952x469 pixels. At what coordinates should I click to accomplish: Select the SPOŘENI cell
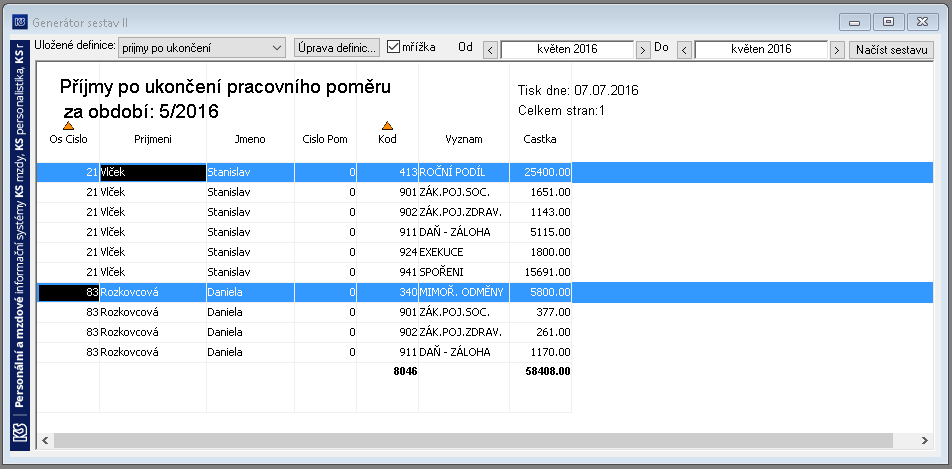(x=464, y=272)
